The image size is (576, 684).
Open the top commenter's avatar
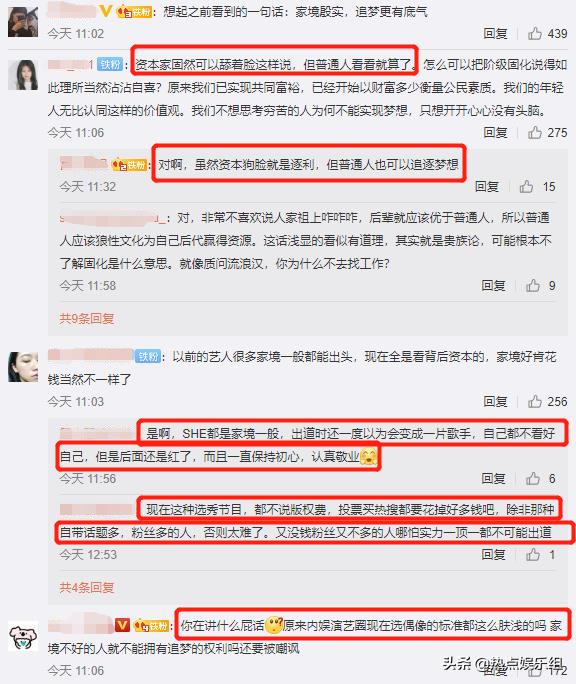point(23,22)
